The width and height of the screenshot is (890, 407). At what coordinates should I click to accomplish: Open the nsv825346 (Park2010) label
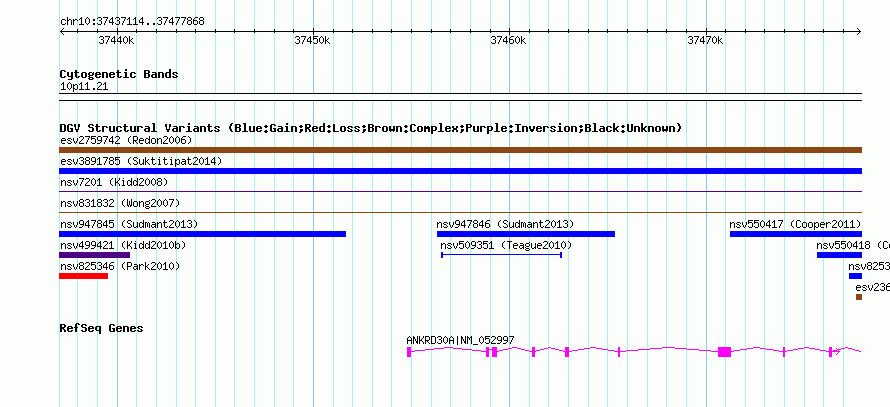120,266
